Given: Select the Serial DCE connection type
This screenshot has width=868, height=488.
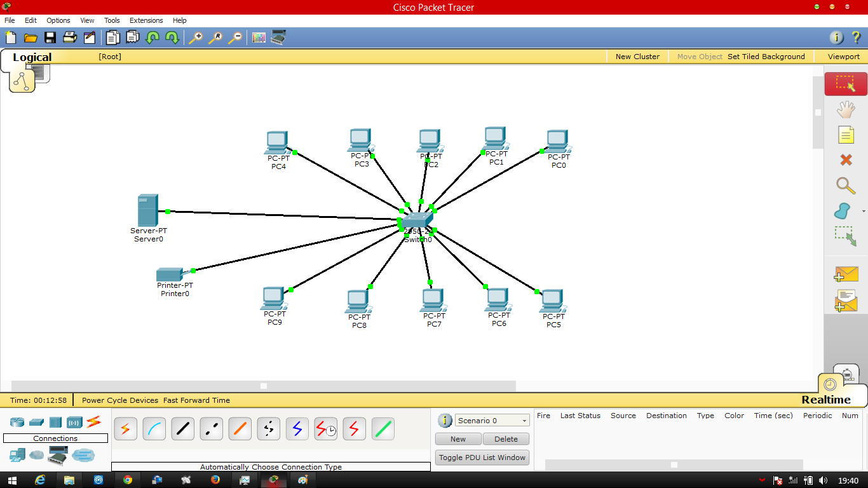Looking at the screenshot, I should click(x=325, y=429).
